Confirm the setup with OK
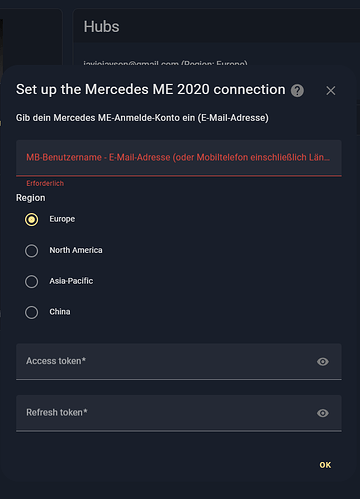Viewport: 360px width, 499px height. [x=325, y=465]
